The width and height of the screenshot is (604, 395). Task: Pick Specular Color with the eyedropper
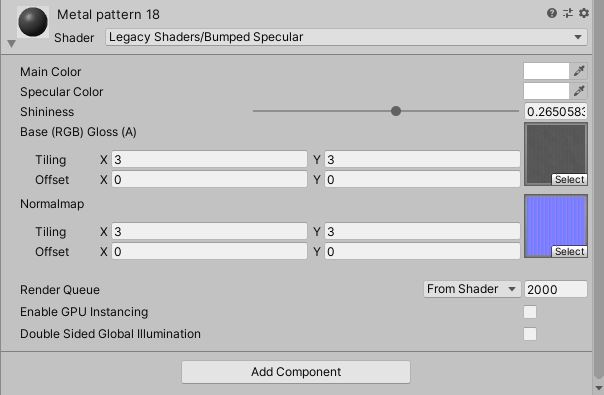point(579,91)
